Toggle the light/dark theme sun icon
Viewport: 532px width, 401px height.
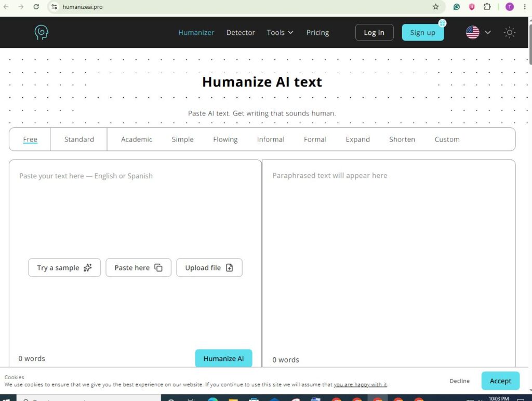(509, 33)
